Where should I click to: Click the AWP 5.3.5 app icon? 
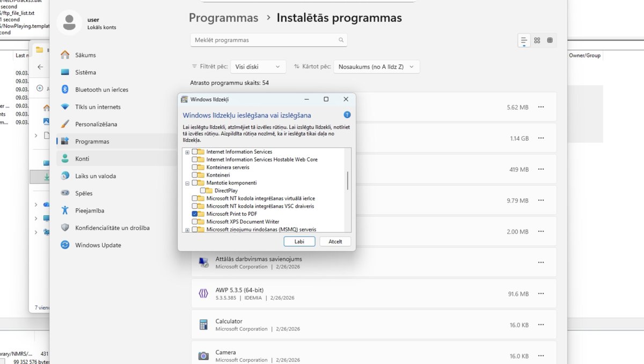click(203, 294)
